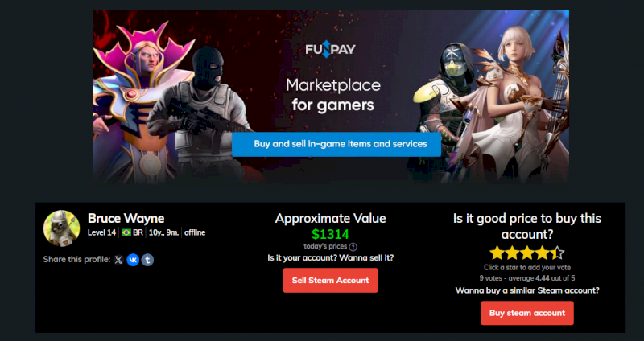The height and width of the screenshot is (341, 644).
Task: Click the Brazil flag icon
Action: pyautogui.click(x=126, y=232)
